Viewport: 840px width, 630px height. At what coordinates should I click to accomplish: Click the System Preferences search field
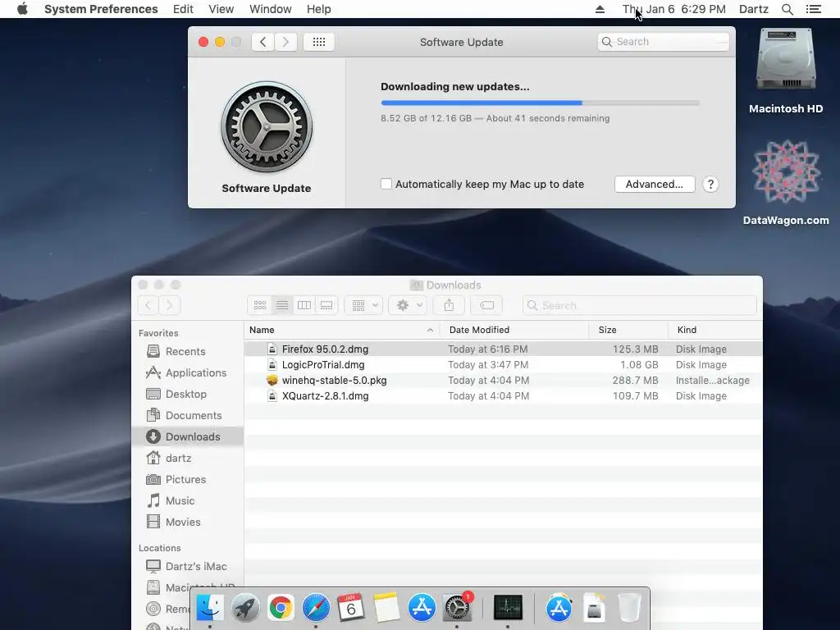coord(663,42)
